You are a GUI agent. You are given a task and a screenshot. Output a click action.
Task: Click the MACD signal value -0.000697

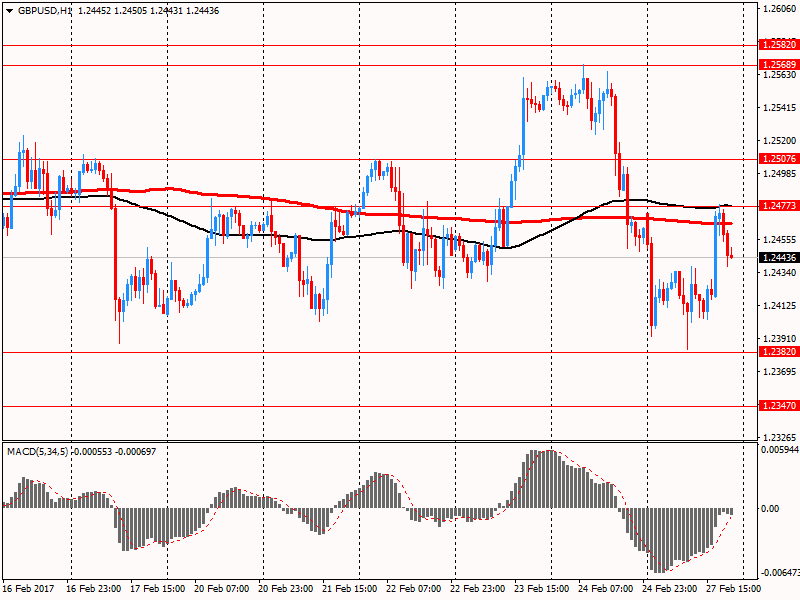coord(136,452)
